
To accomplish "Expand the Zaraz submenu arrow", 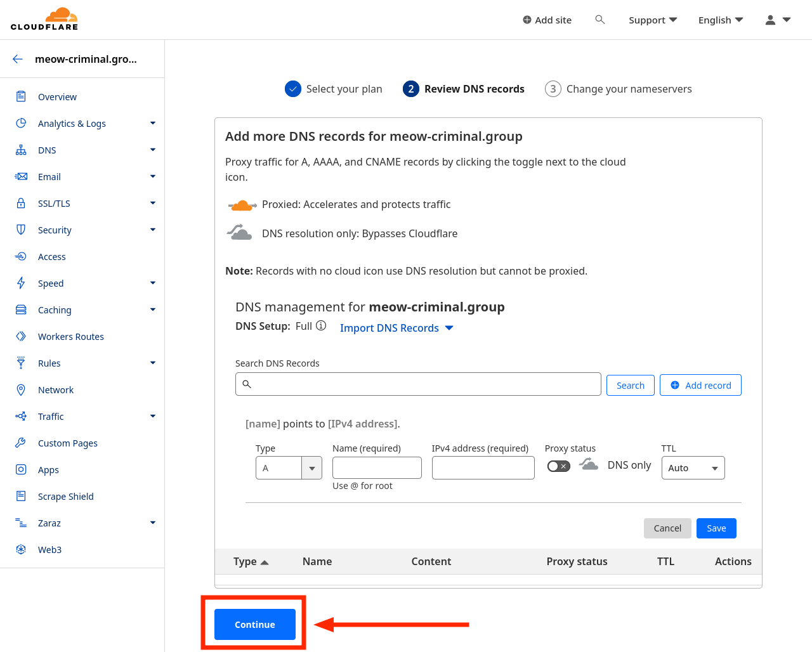I will tap(153, 523).
